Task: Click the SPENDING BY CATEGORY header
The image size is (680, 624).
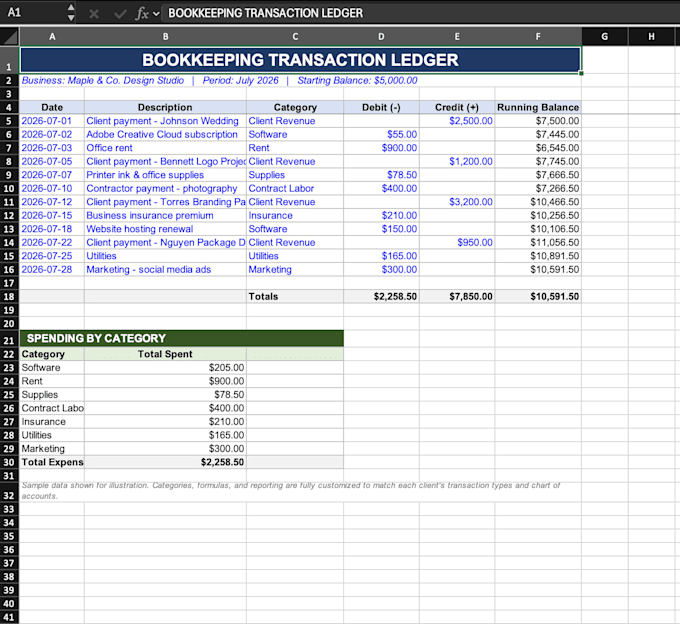Action: click(x=182, y=338)
